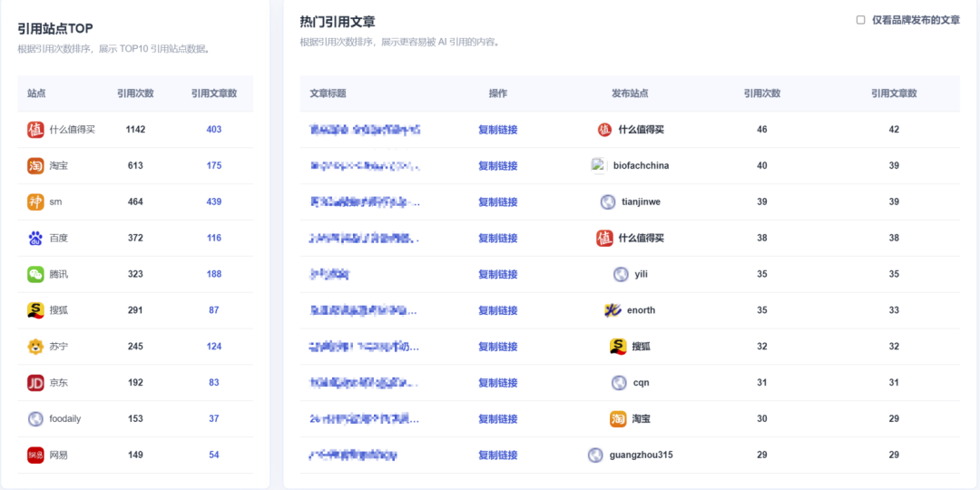Click the 热门引用文章 heading
980x490 pixels.
tap(338, 22)
